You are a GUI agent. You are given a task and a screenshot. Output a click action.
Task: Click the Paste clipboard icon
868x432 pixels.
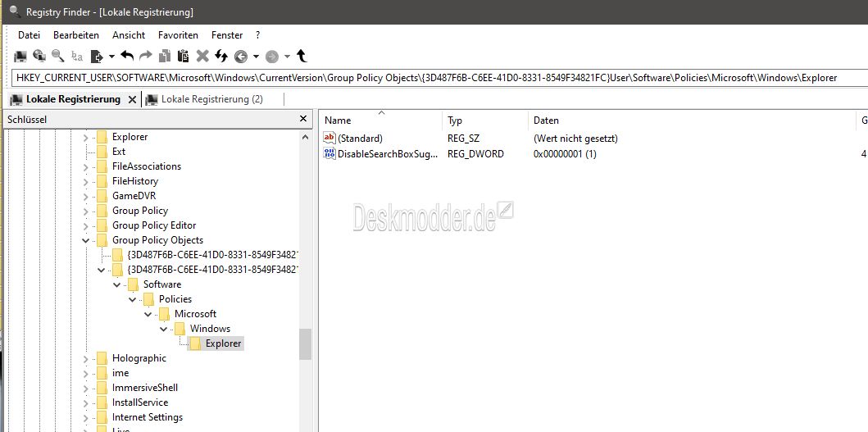pyautogui.click(x=184, y=56)
